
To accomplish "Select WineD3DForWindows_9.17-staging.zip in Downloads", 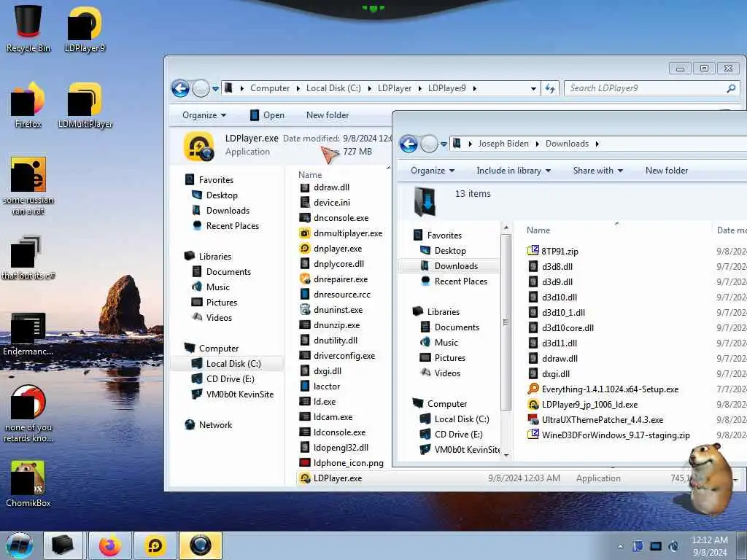I will pos(609,435).
